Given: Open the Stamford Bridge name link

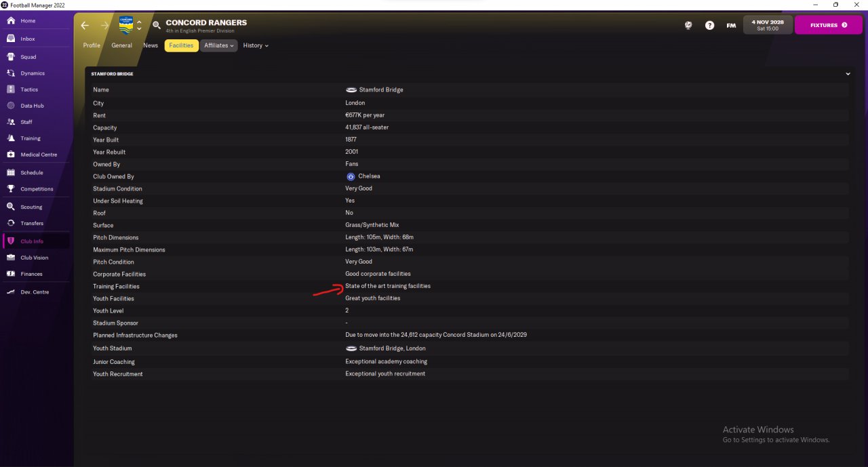Looking at the screenshot, I should [x=381, y=89].
